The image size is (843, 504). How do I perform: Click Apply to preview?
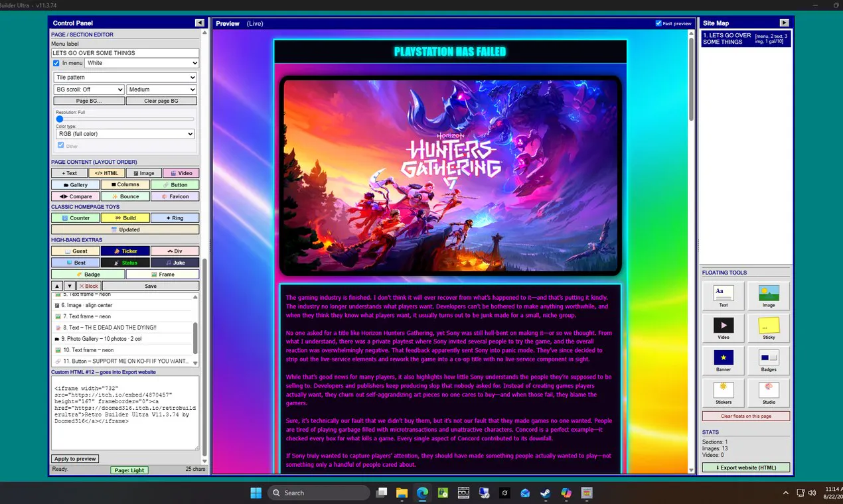click(76, 459)
